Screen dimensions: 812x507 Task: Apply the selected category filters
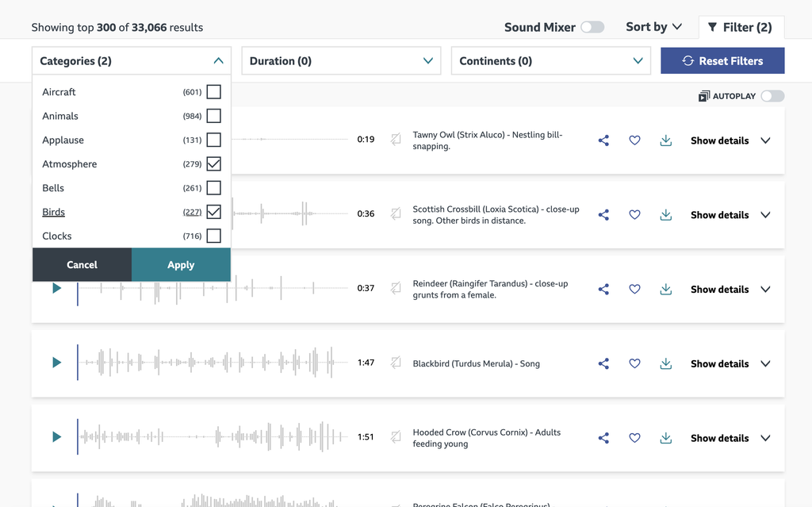(x=181, y=265)
